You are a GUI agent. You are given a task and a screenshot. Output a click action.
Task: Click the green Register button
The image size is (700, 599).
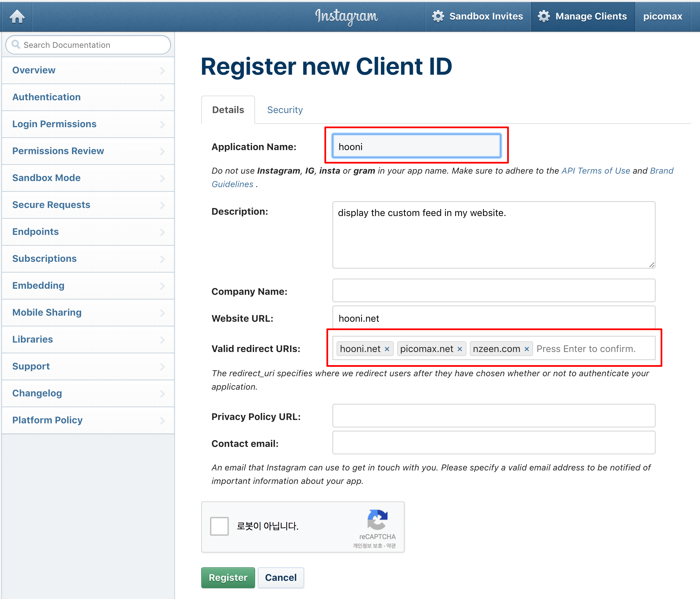[x=228, y=578]
